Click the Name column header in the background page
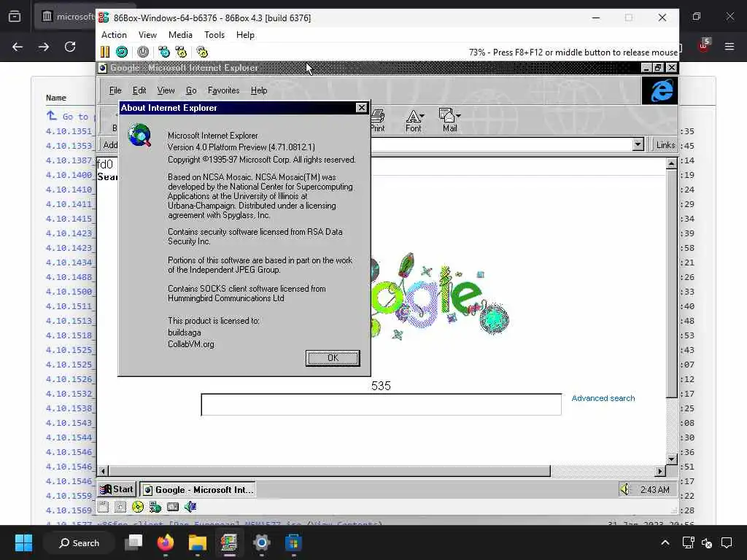Viewport: 747px width, 560px height. [55, 98]
